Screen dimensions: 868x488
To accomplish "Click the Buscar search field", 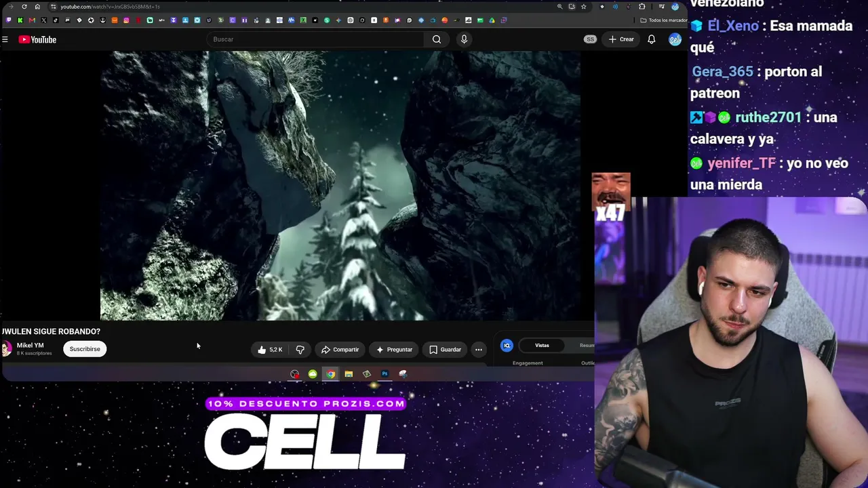I will tap(315, 39).
